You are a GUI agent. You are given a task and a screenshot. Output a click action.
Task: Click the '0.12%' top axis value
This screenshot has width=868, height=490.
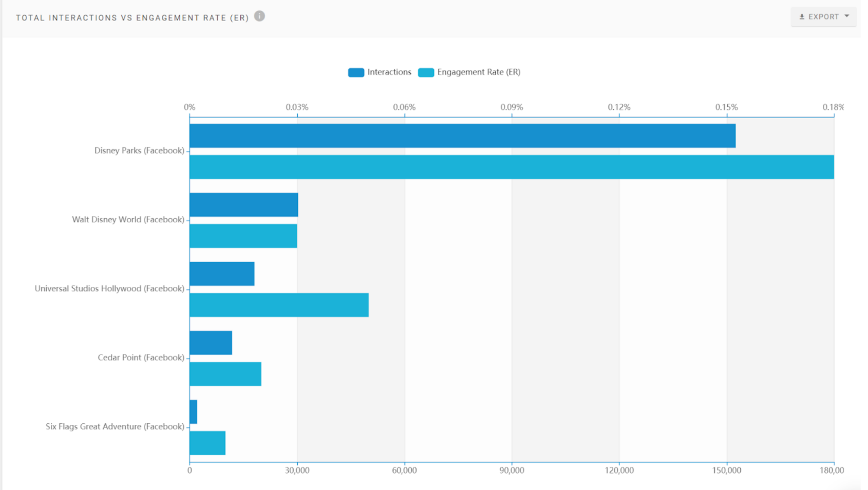[619, 107]
